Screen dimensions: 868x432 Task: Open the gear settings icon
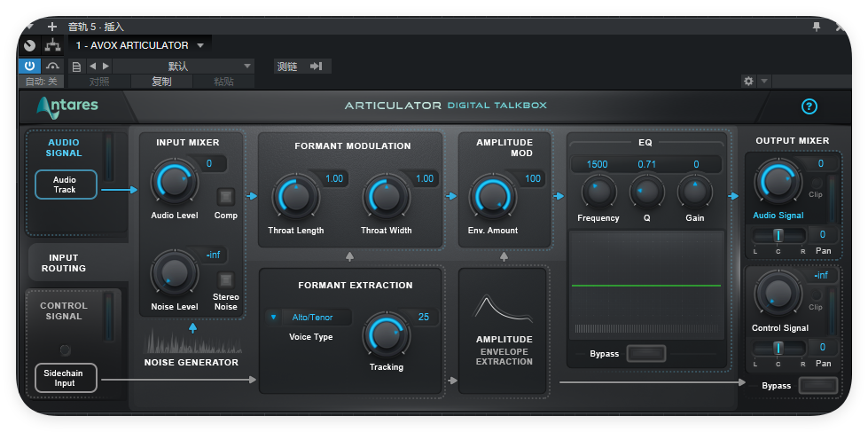point(748,82)
